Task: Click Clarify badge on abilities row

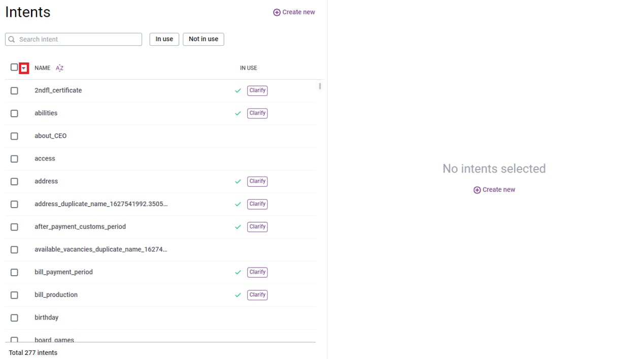Action: pos(257,113)
